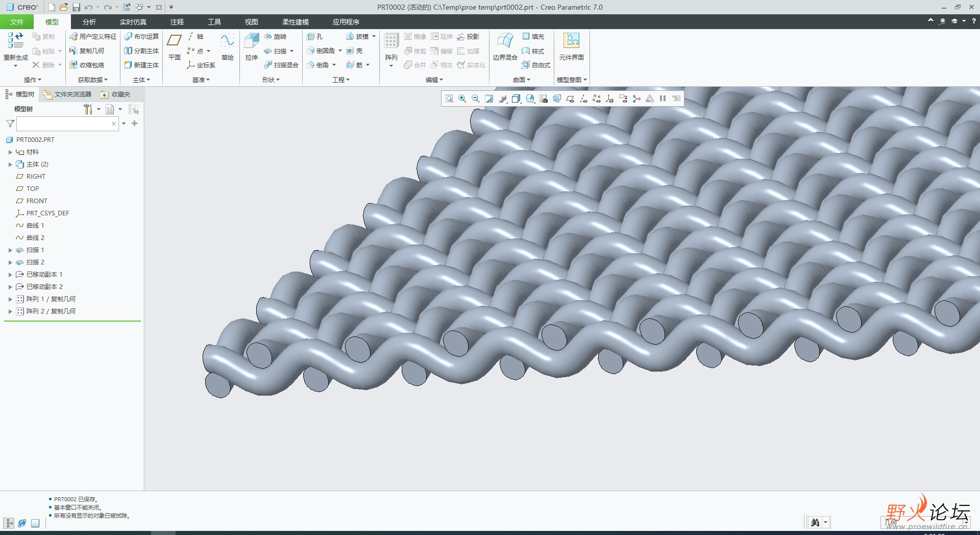Click the Swept Blend (扫描混合) tool
Viewport: 980px width, 535px height.
pos(281,65)
